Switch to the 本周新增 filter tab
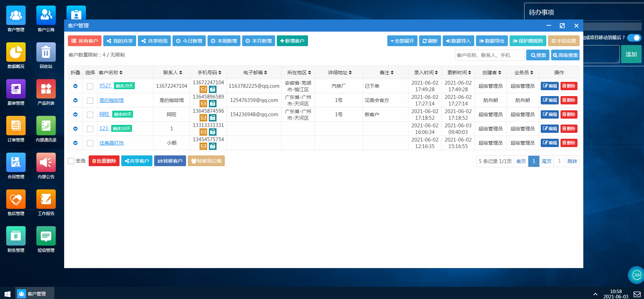Viewport: 644px width, 299px height. 224,41
